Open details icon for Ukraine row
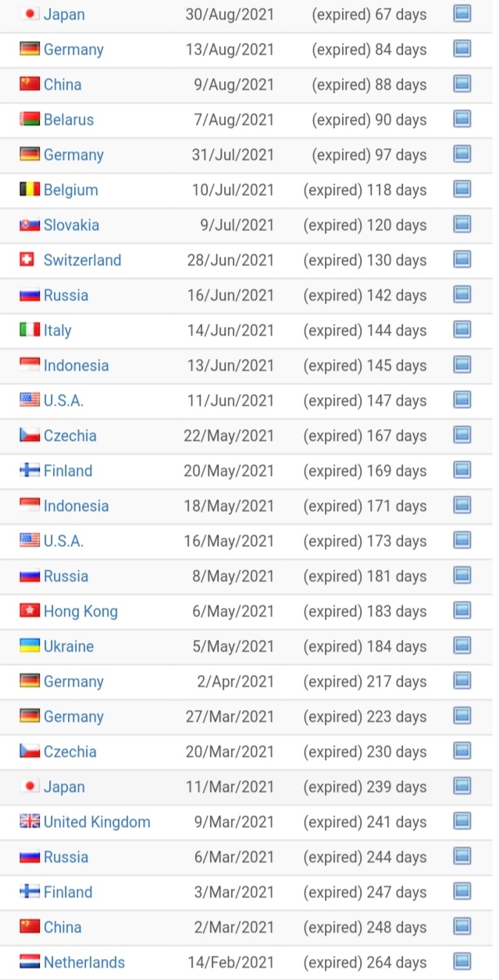This screenshot has width=499, height=980. [462, 645]
